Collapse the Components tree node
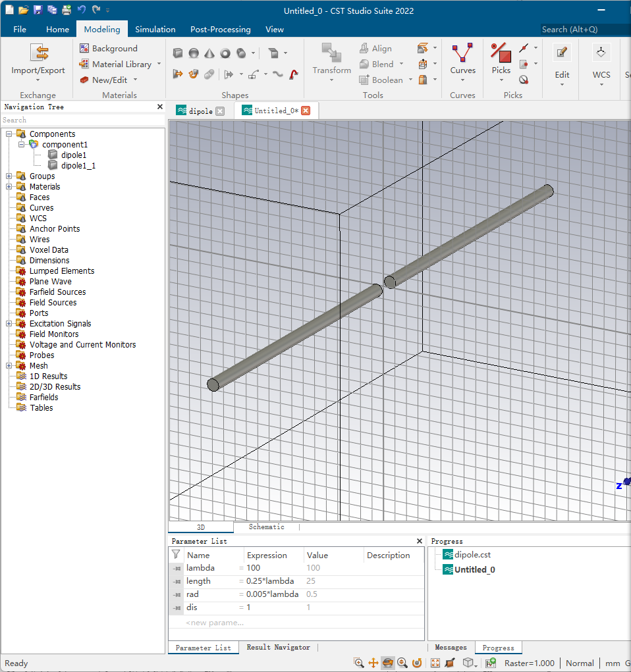The image size is (631, 672). pyautogui.click(x=9, y=134)
